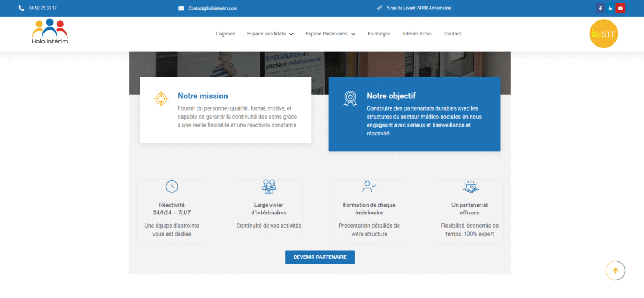Click the group icon above Large vivier
This screenshot has width=644, height=298.
(x=269, y=186)
